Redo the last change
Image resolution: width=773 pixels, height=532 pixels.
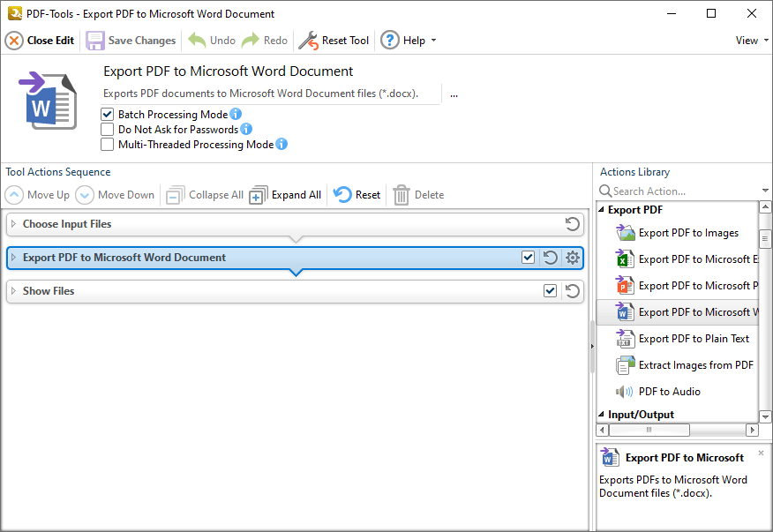point(265,41)
